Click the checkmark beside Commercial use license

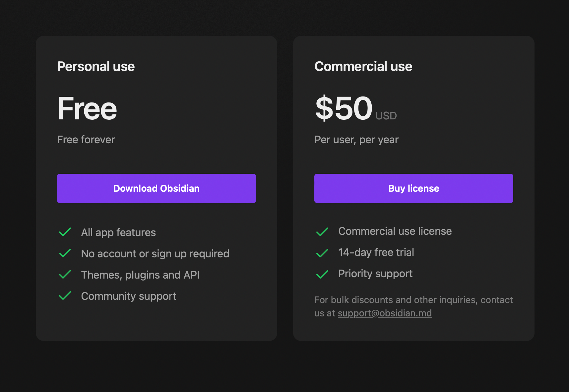click(x=322, y=231)
